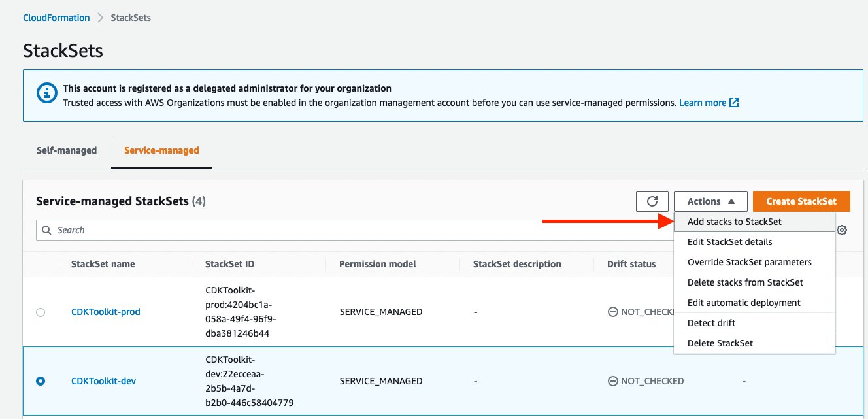Open the CDKToolkit-dev StackSet link

click(x=103, y=380)
